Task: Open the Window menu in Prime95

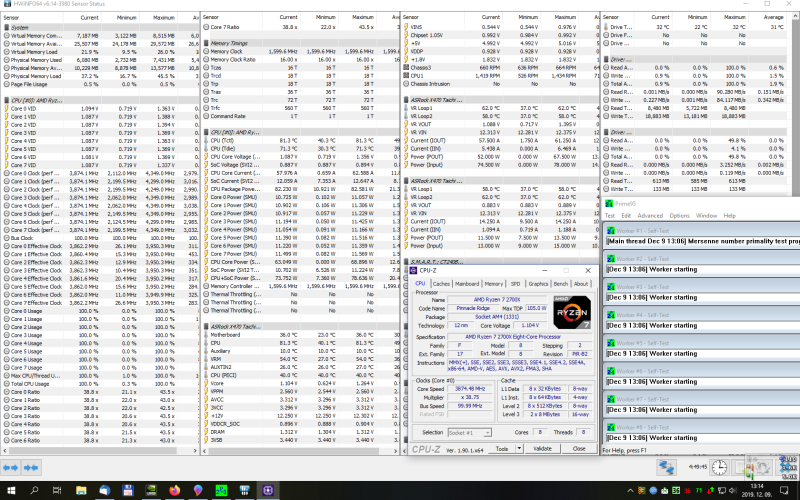Action: tap(706, 216)
